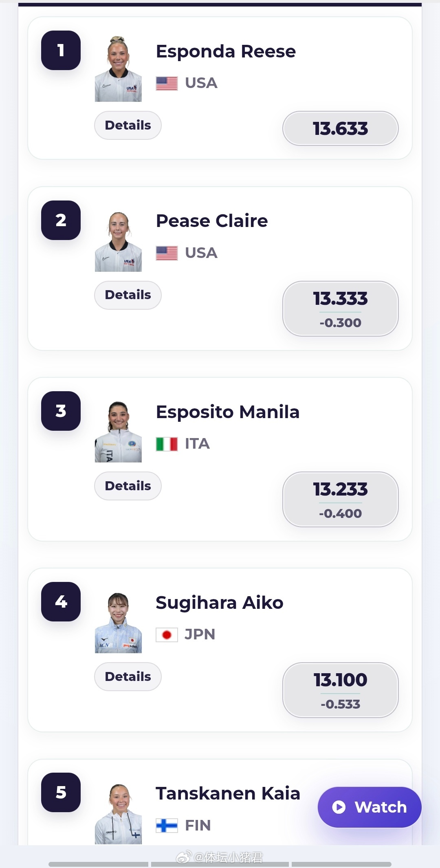Open Details for Sugihara Aiko
440x868 pixels.
coord(128,676)
